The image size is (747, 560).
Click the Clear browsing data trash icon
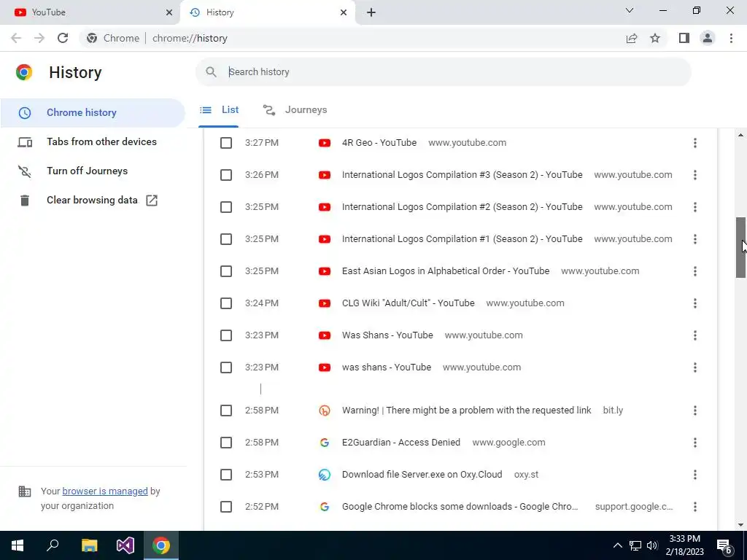pyautogui.click(x=25, y=201)
